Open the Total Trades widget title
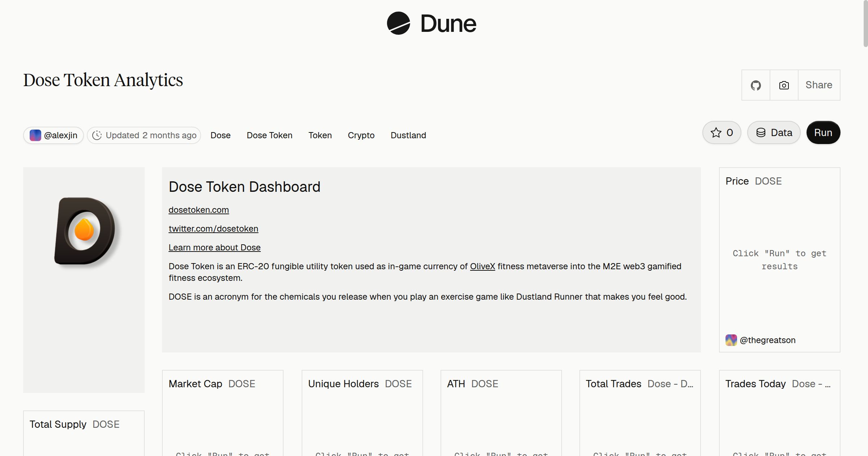The width and height of the screenshot is (868, 456). [639, 384]
